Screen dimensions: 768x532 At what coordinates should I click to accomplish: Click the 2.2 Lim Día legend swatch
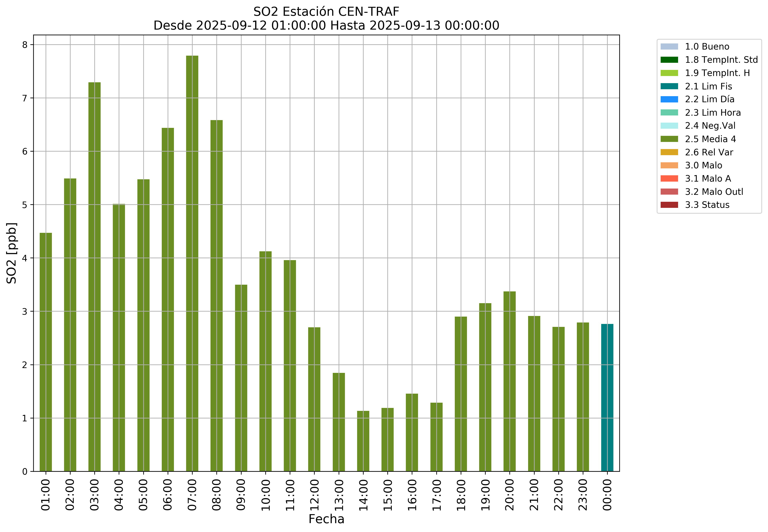[669, 99]
